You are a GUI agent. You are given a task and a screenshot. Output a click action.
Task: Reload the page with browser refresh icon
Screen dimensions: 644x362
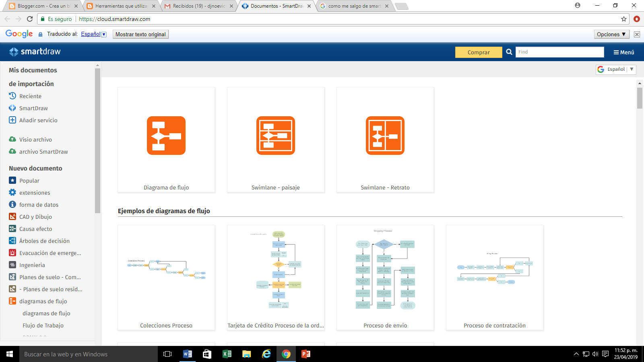30,19
